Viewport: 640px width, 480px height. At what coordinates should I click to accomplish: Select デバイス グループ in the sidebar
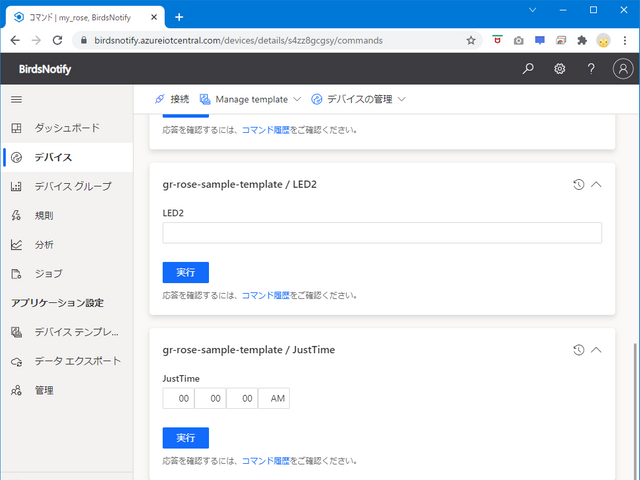tap(67, 187)
